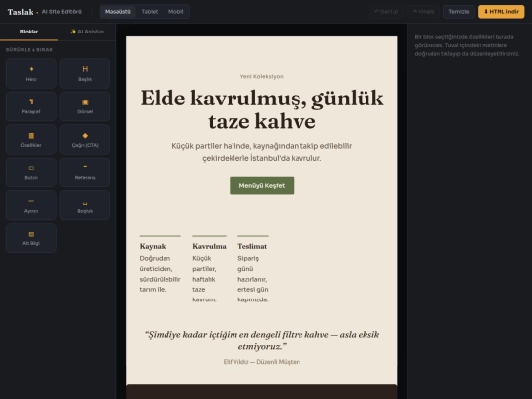Add the Özellikler features block
Screen dimensions: 532x399
[31, 139]
